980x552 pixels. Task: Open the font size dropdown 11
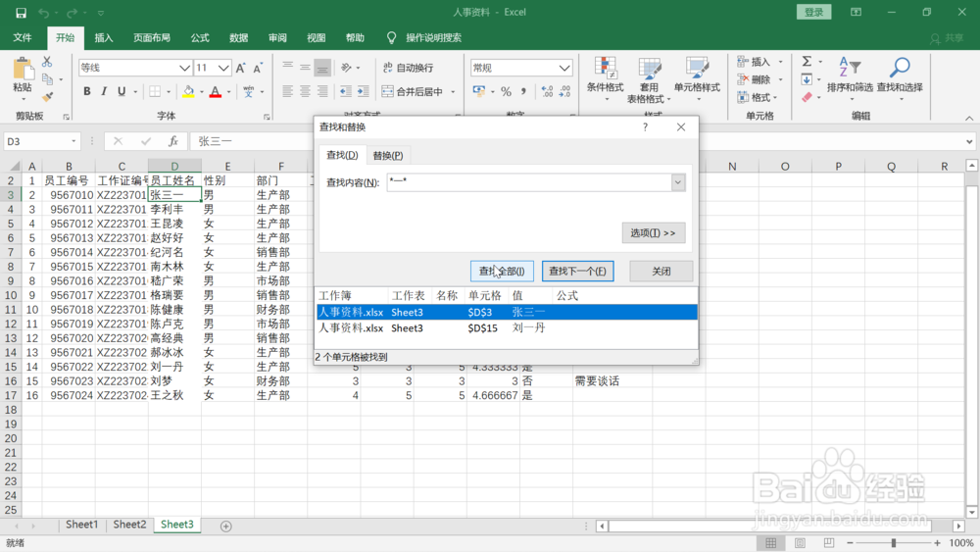[223, 68]
